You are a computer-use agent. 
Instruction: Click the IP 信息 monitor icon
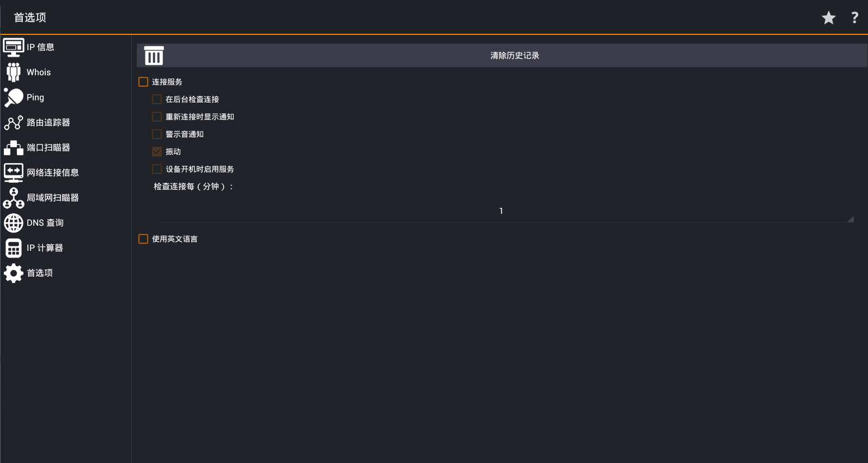pyautogui.click(x=14, y=47)
